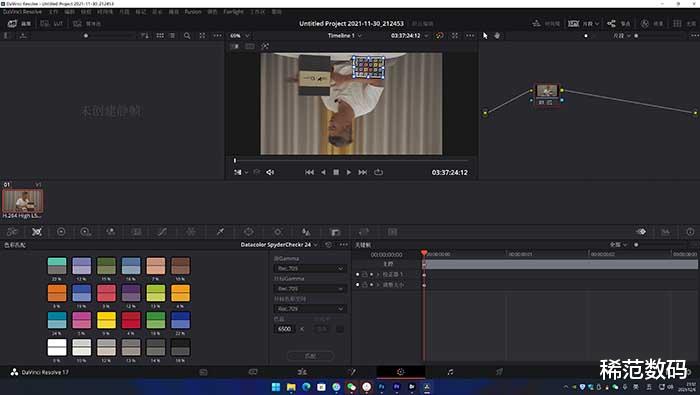Open keyframe editor 全部 filter dropdown
This screenshot has width=700, height=395.
(x=618, y=245)
